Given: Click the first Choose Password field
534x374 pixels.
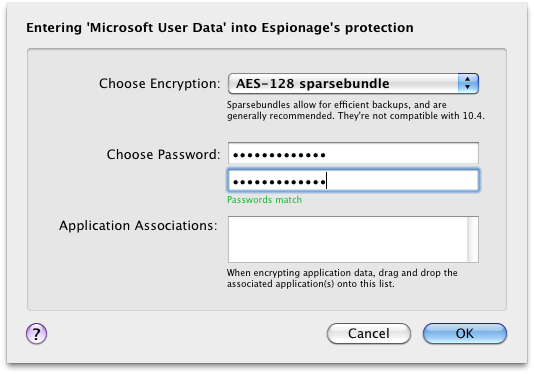Looking at the screenshot, I should 353,153.
